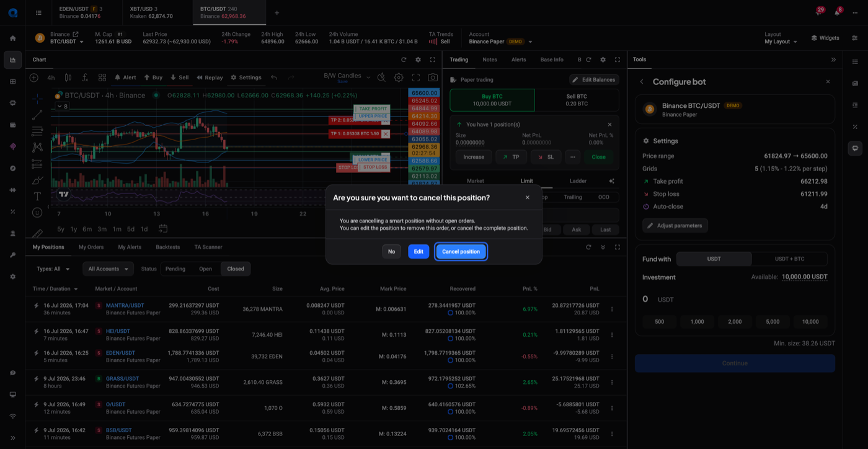The image size is (868, 449).
Task: Remove the TP 1 order line on chart
Action: tap(386, 134)
